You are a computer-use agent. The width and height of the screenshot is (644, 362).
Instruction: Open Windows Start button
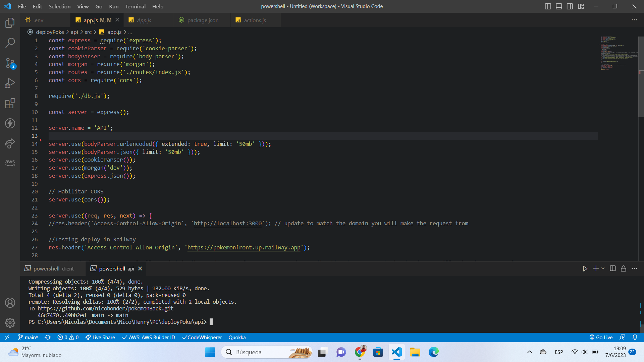click(210, 352)
